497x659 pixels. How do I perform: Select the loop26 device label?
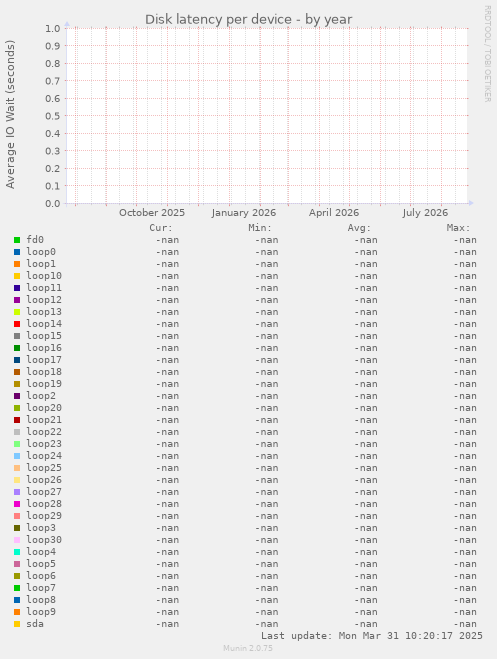pyautogui.click(x=44, y=480)
